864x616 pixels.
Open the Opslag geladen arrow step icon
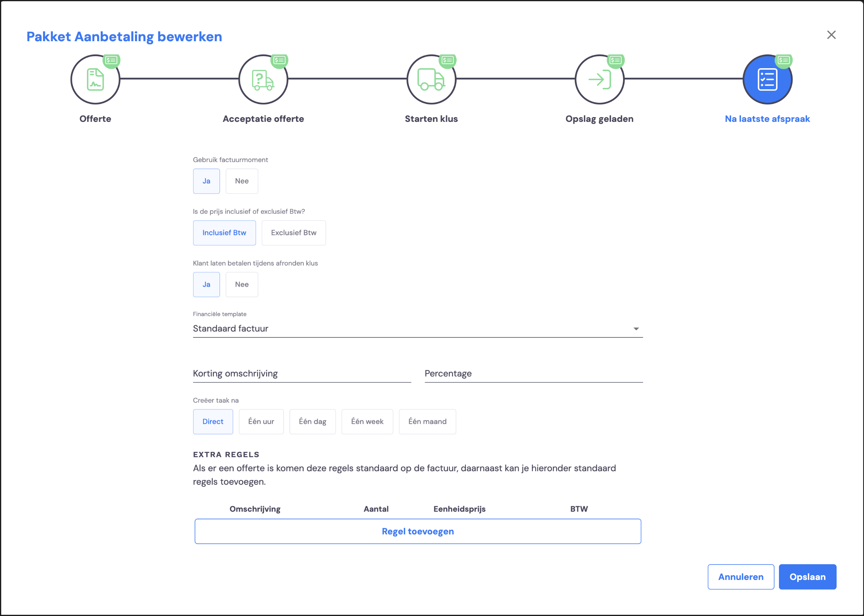pos(599,79)
